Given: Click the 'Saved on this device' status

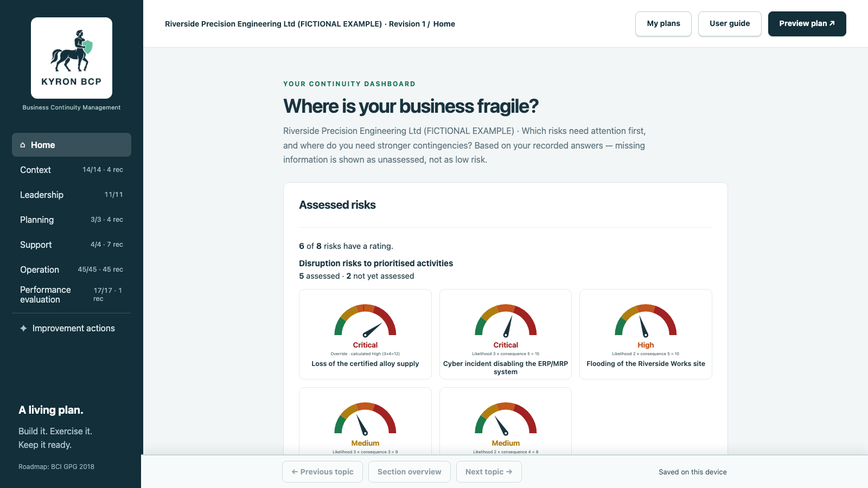Looking at the screenshot, I should [693, 472].
